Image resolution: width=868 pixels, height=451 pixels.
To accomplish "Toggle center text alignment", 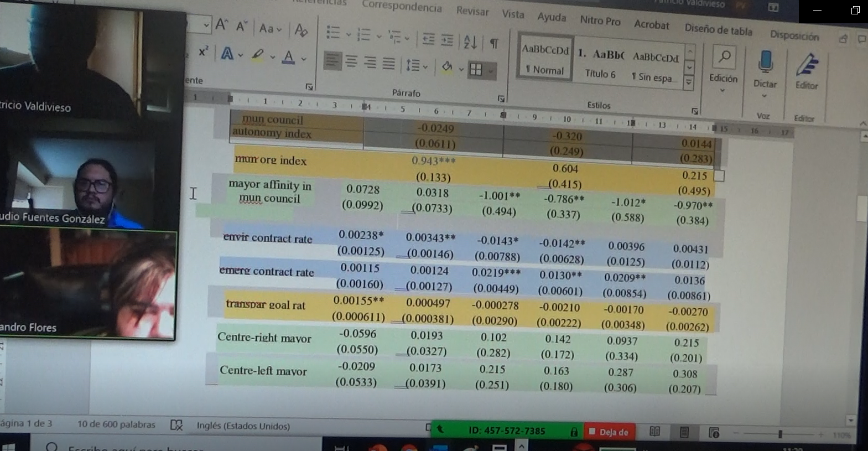I will pos(351,61).
